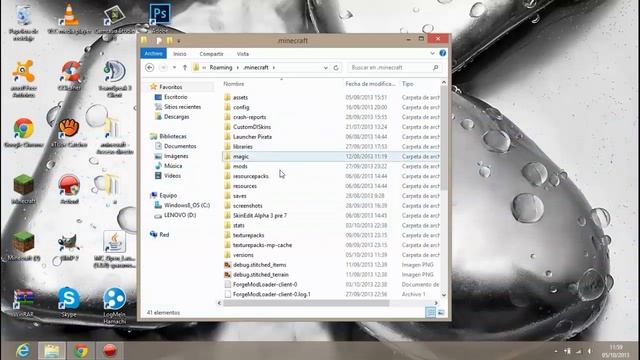This screenshot has width=640, height=360.
Task: Open the Inicio ribbon tab
Action: click(x=180, y=54)
